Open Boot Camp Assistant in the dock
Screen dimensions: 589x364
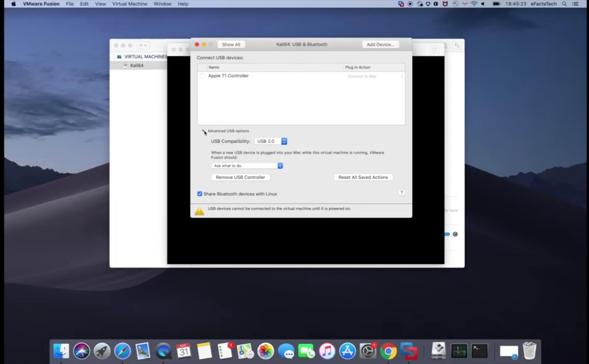pos(439,351)
